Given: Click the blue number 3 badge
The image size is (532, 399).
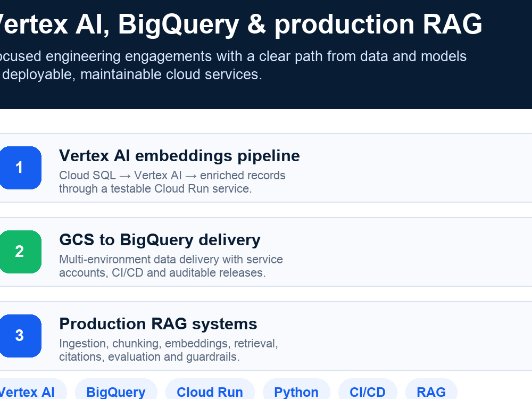Looking at the screenshot, I should (x=20, y=336).
